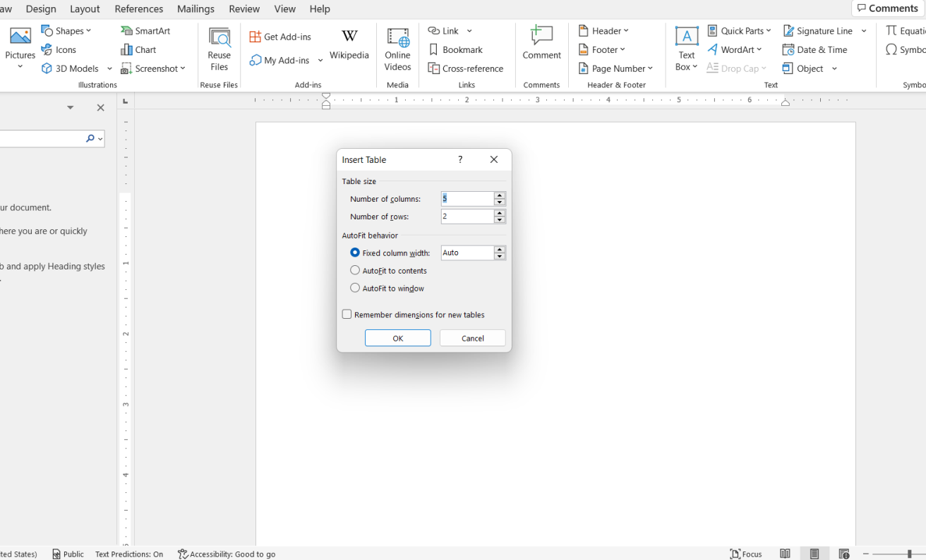This screenshot has width=926, height=560.
Task: Click the Reuse Files button
Action: click(x=219, y=49)
